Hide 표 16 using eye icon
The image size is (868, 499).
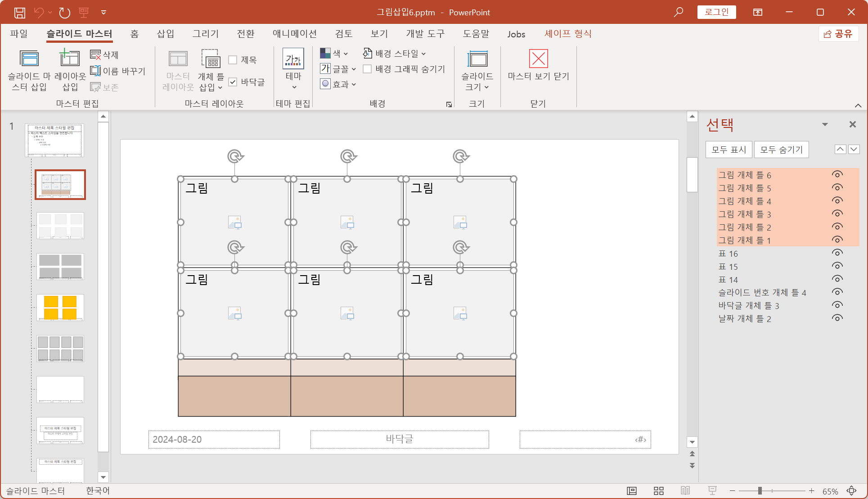tap(837, 253)
